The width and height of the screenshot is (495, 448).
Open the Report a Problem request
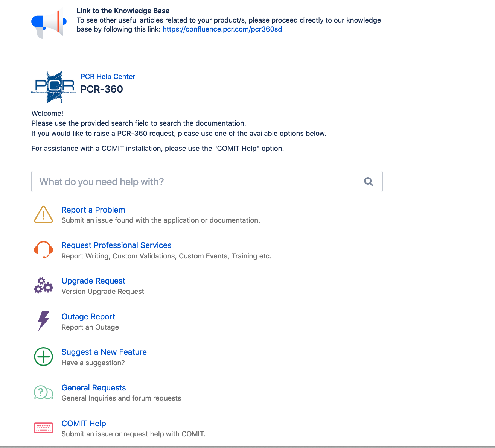pos(93,210)
